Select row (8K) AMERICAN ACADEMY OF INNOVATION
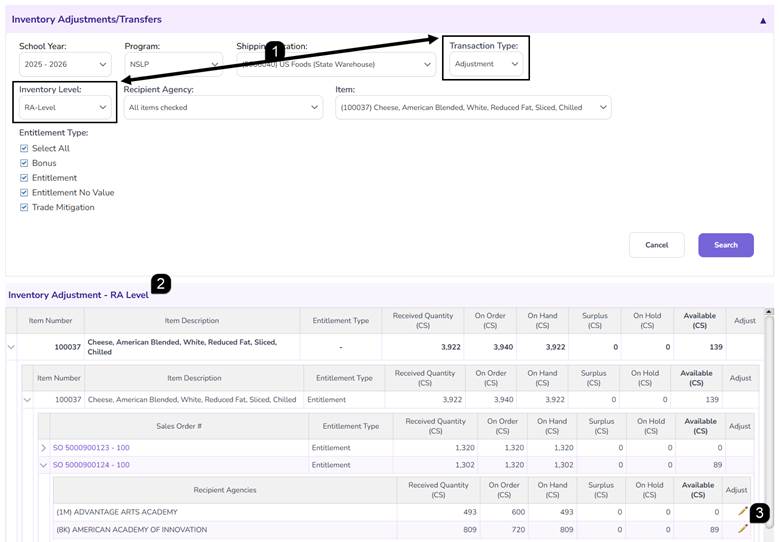The height and width of the screenshot is (542, 779). tap(401, 530)
